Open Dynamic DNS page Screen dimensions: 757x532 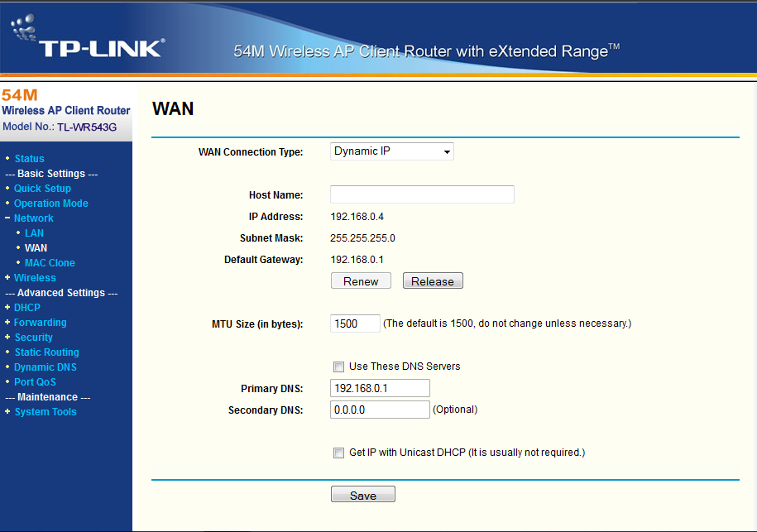(x=46, y=367)
